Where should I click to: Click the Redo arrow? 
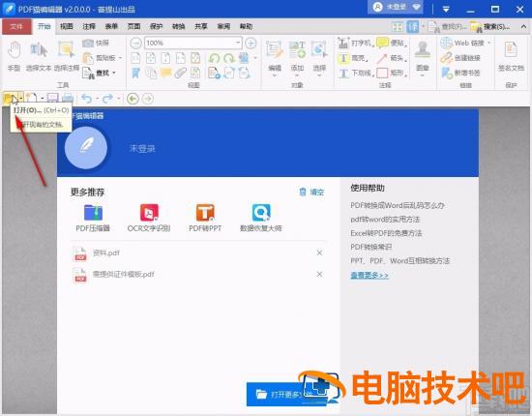(x=107, y=99)
